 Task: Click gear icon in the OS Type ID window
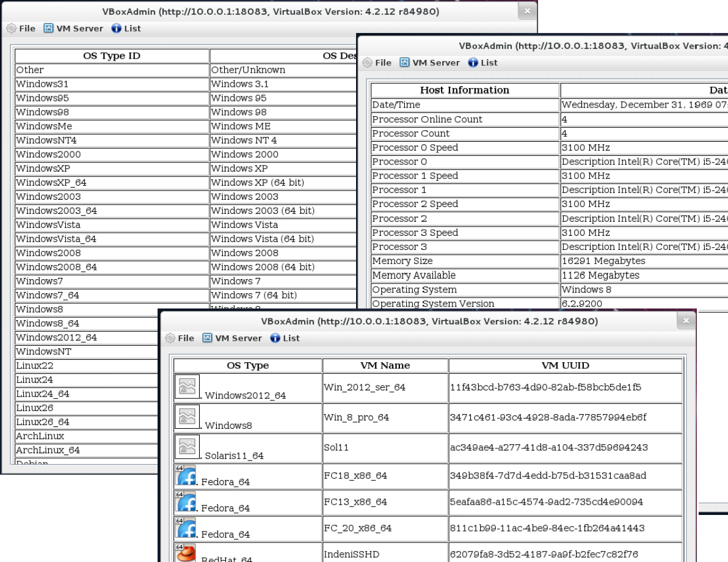[11, 28]
